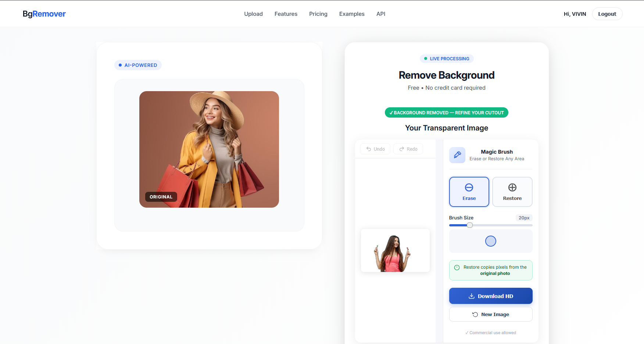Click the original photo with shopping bags

pos(209,149)
